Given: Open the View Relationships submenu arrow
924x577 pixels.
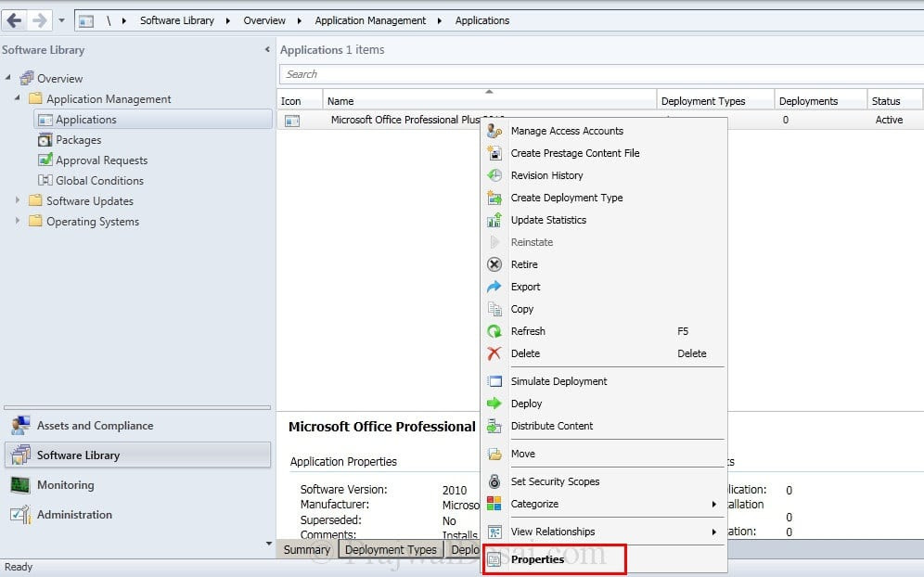Looking at the screenshot, I should pyautogui.click(x=713, y=532).
